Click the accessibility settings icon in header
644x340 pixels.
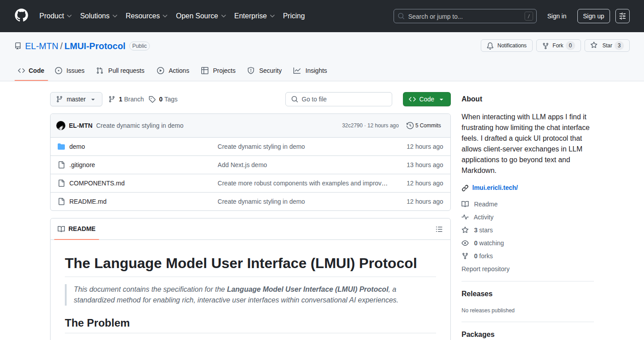point(623,16)
